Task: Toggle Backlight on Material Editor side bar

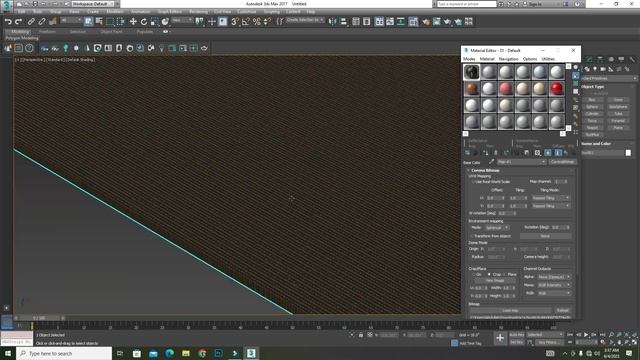Action: 576,76
